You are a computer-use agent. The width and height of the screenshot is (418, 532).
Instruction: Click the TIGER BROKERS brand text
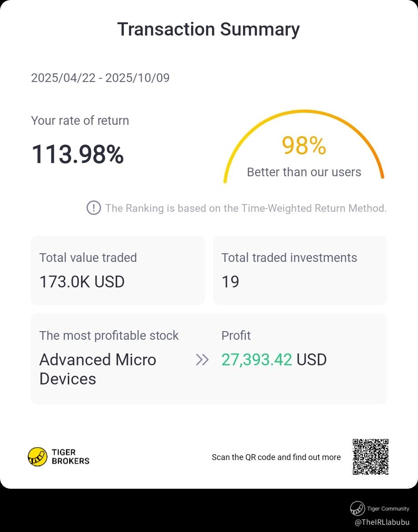coord(71,457)
